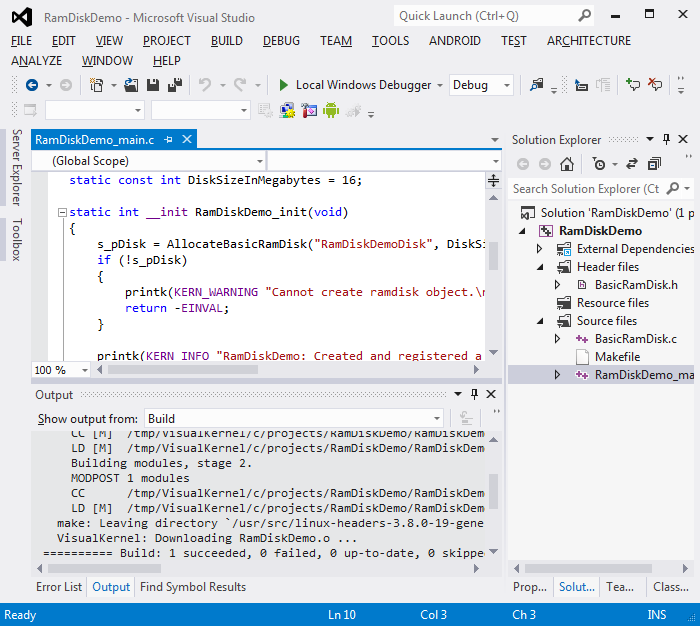Open the DEBUG menu

pos(281,41)
